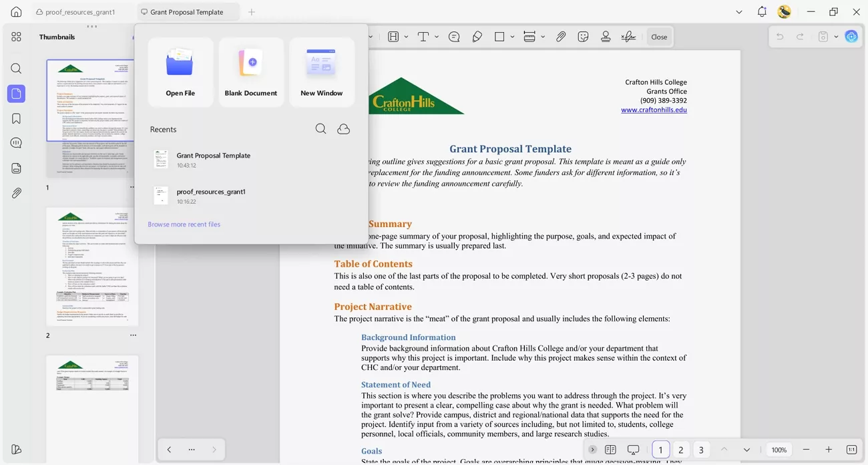Click the 100% zoom level indicator
Screen dimensions: 868x465
tap(779, 450)
